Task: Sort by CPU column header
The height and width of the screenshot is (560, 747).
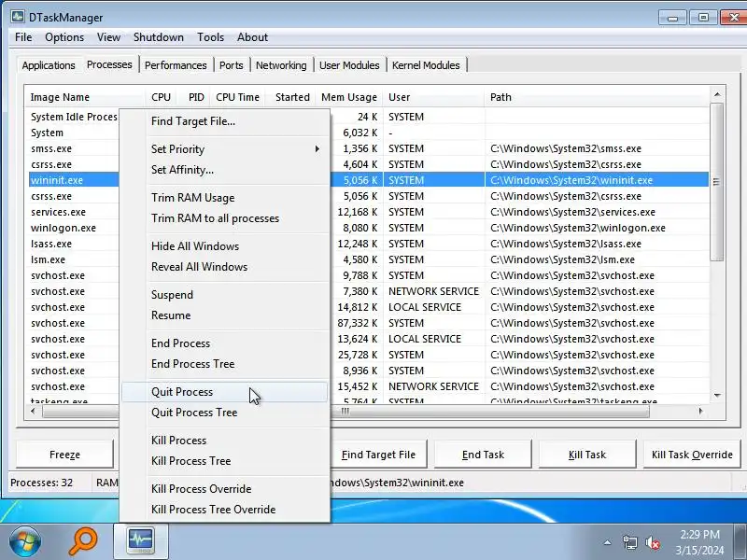Action: 161,97
